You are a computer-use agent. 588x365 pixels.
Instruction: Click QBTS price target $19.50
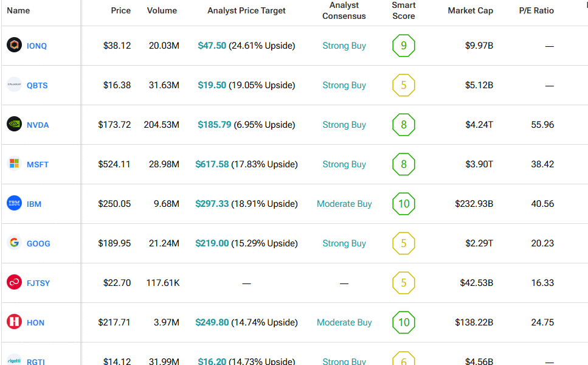[212, 85]
